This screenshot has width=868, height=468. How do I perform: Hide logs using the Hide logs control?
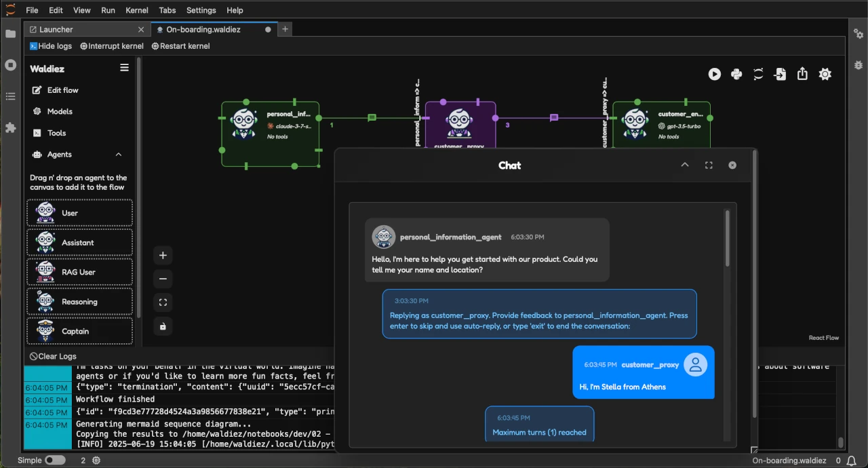click(50, 45)
